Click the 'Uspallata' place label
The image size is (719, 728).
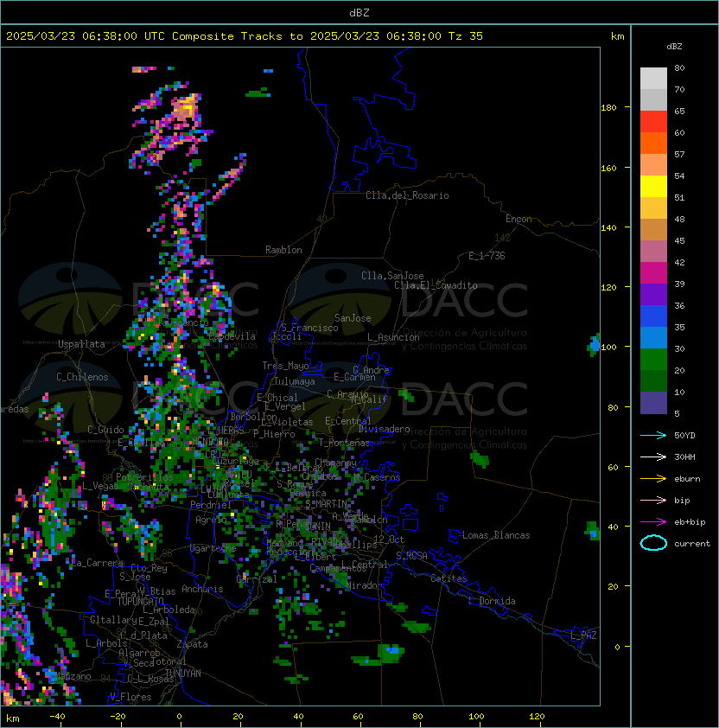click(81, 344)
